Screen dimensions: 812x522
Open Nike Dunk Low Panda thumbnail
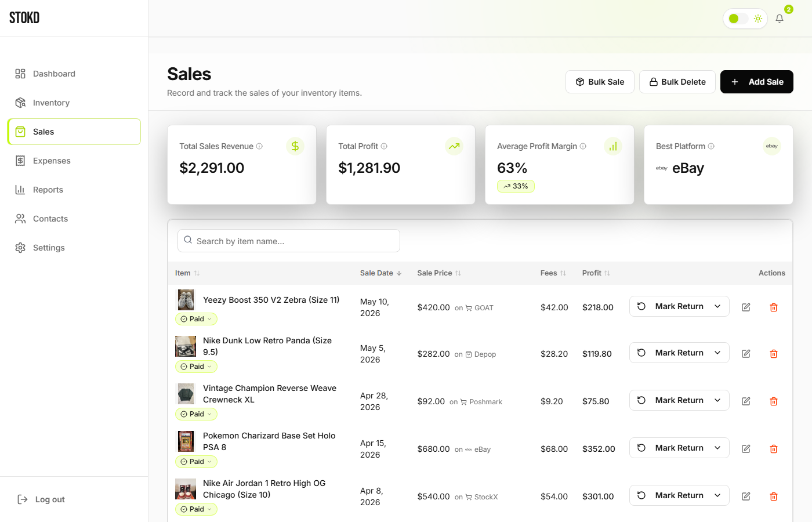(186, 346)
